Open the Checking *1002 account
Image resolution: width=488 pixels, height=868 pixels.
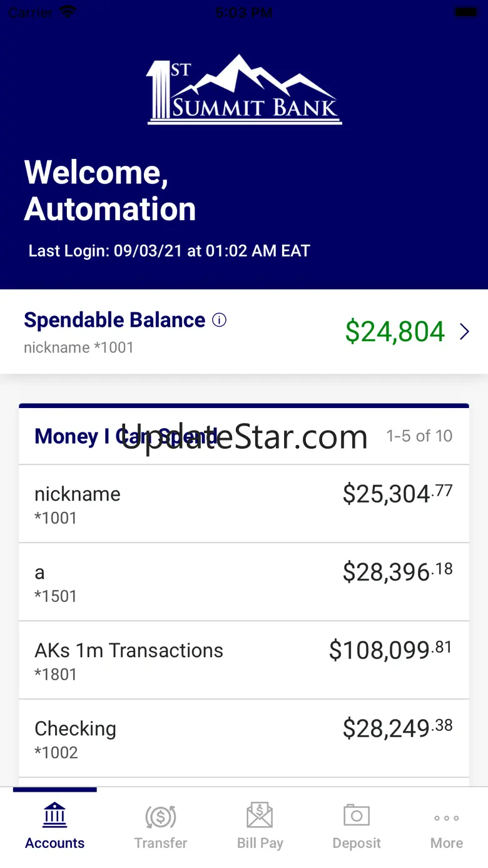[x=244, y=738]
